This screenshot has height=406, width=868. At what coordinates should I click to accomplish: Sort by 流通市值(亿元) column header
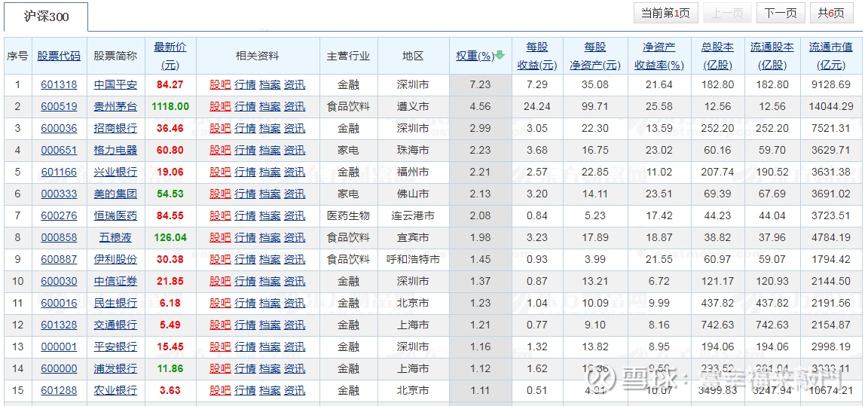[830, 56]
